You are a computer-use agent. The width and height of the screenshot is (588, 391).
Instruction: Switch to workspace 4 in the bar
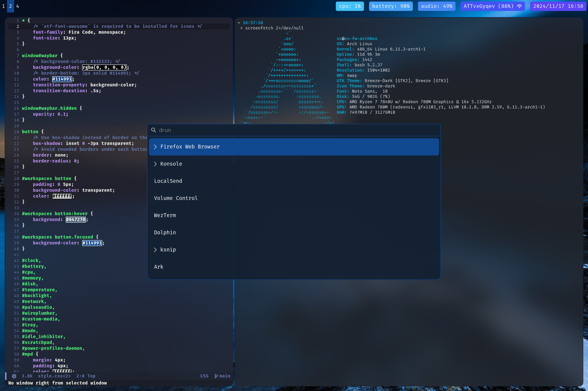click(x=17, y=6)
